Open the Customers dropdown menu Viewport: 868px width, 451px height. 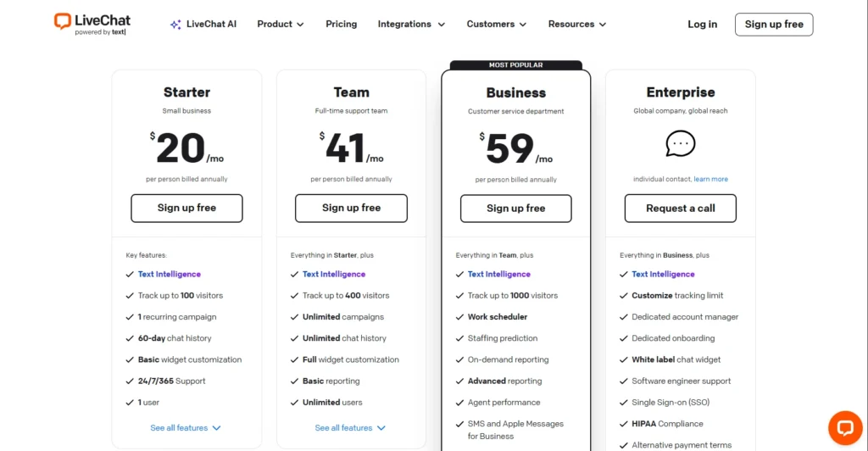click(x=497, y=25)
